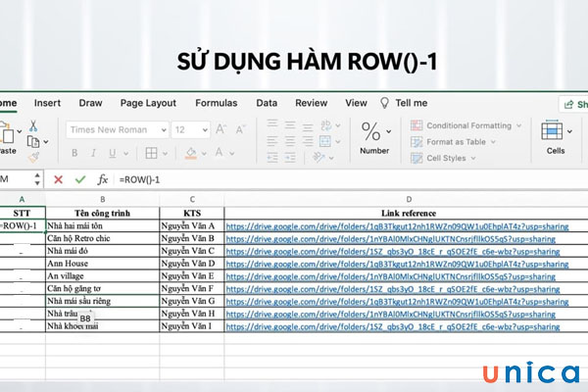Open Conditional Formatting menu

click(465, 125)
